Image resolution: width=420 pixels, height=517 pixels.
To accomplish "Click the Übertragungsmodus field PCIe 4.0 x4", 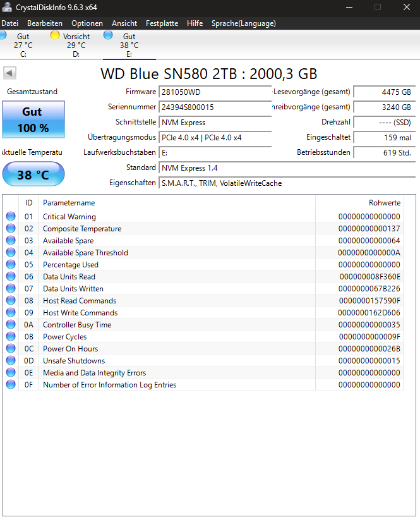I will click(215, 138).
